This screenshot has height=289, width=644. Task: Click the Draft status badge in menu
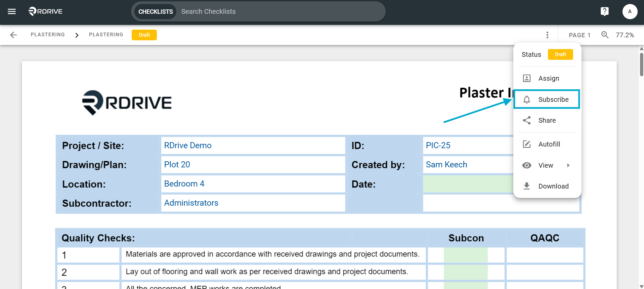[560, 54]
